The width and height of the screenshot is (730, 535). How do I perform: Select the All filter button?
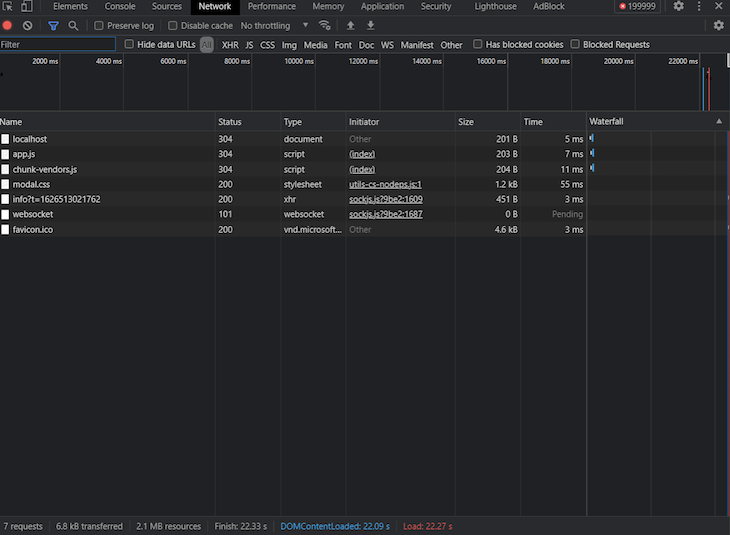pos(207,45)
